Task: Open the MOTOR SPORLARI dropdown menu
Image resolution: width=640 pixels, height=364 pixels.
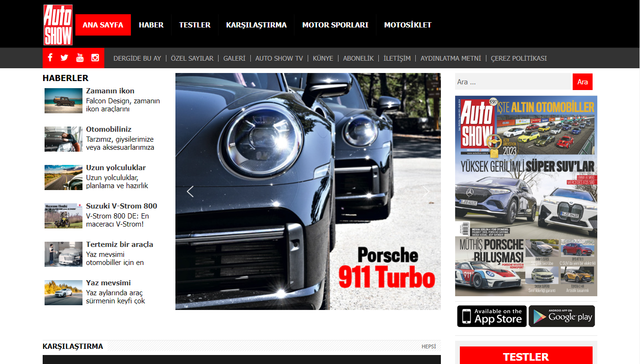Action: point(335,24)
